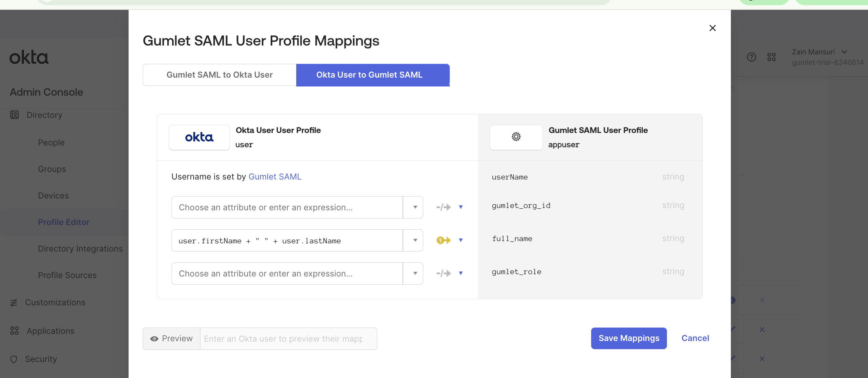Screen dimensions: 868x378
Task: Click the eye icon on Preview
Action: (x=154, y=339)
